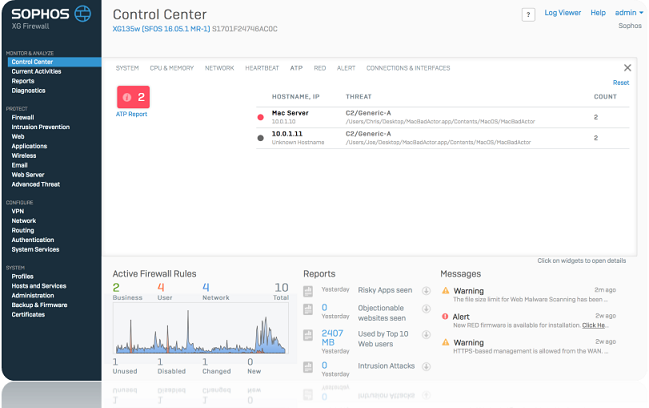Open the ATP Report link
The width and height of the screenshot is (649, 408).
tap(132, 114)
